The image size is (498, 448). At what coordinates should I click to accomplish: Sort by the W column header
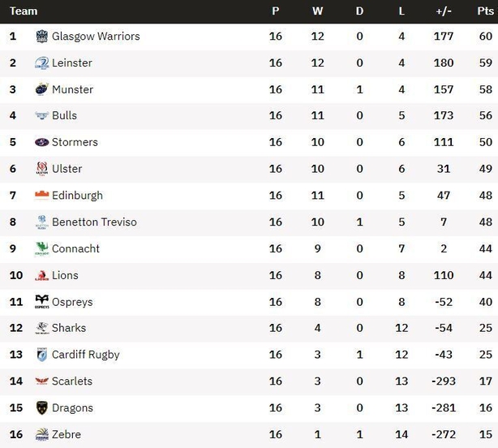[x=317, y=11]
